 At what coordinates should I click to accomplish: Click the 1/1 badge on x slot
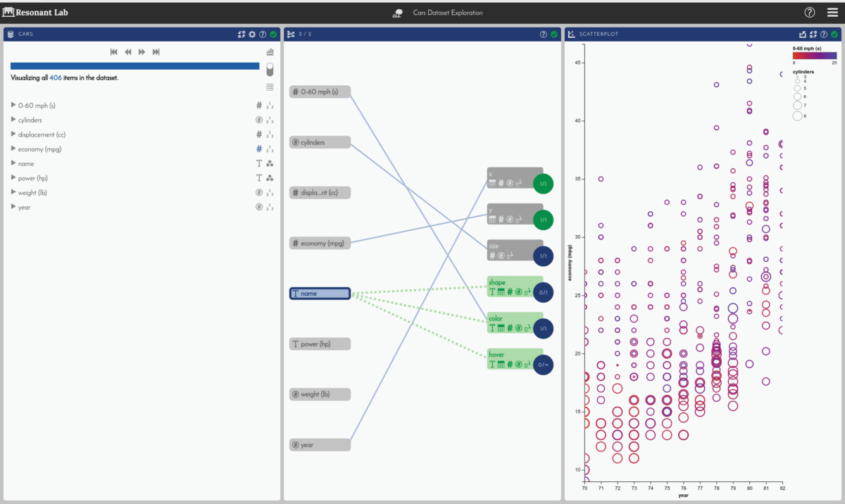[x=543, y=184]
